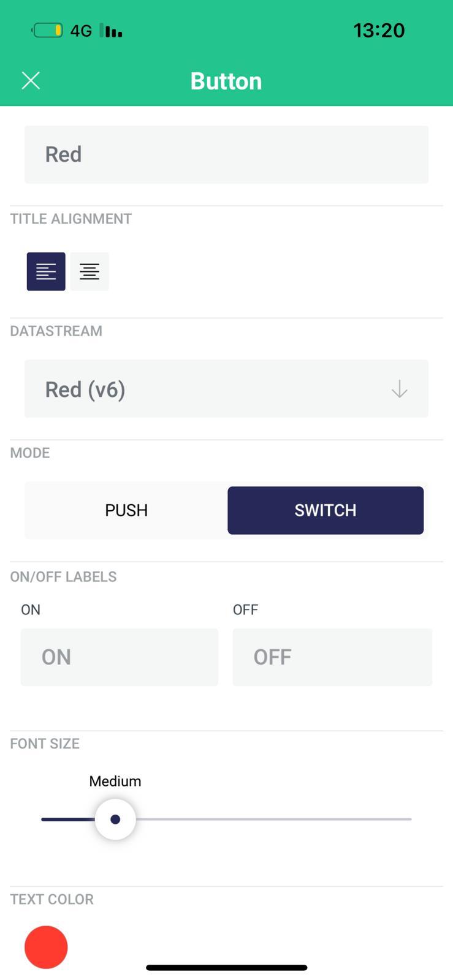Image resolution: width=453 pixels, height=980 pixels.
Task: Tap the Medium font size label
Action: [x=115, y=781]
